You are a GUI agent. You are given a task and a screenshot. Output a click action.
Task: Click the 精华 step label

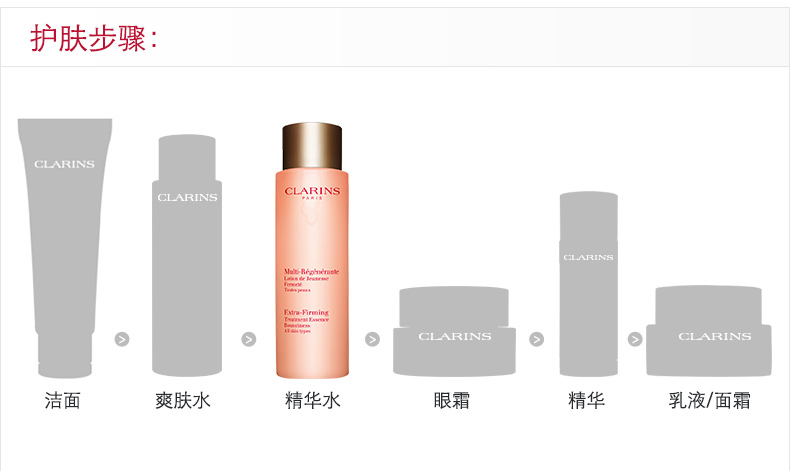click(x=586, y=401)
